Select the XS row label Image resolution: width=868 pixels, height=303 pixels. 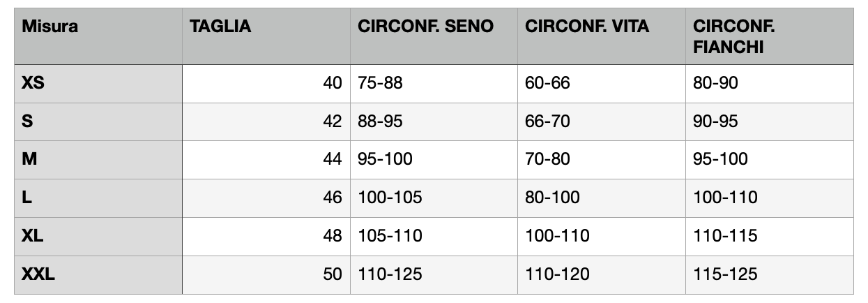pos(98,83)
